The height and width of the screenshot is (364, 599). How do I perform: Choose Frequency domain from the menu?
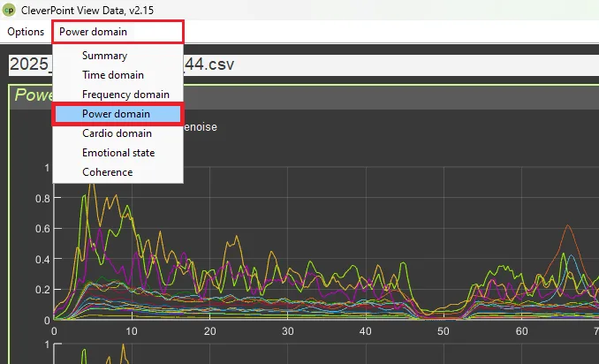(125, 95)
